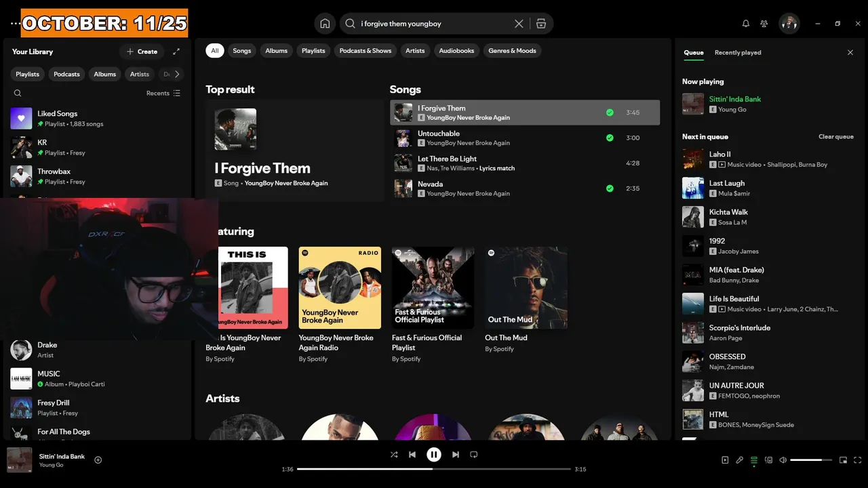Filter results by Audiobooks
This screenshot has width=868, height=488.
click(456, 51)
